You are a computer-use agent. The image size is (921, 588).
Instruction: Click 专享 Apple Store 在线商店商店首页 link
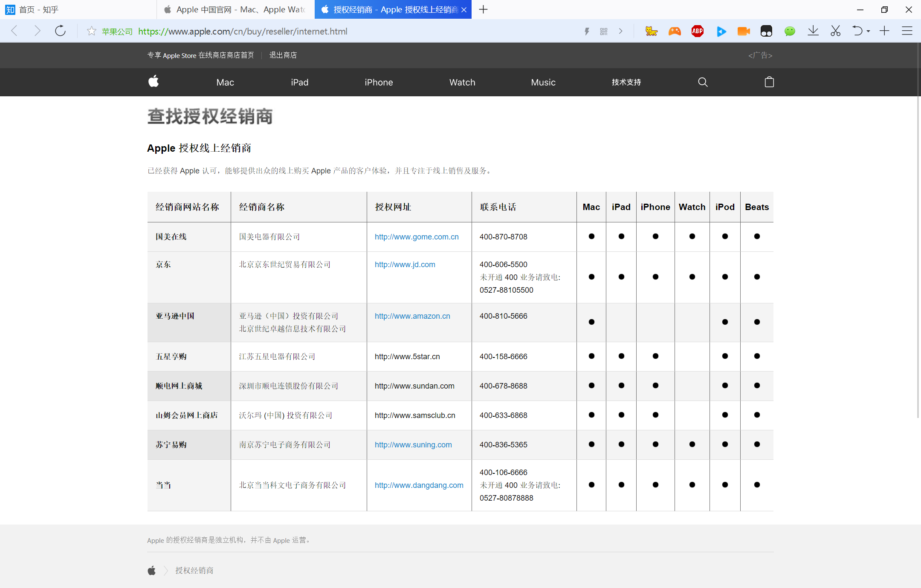pos(200,55)
